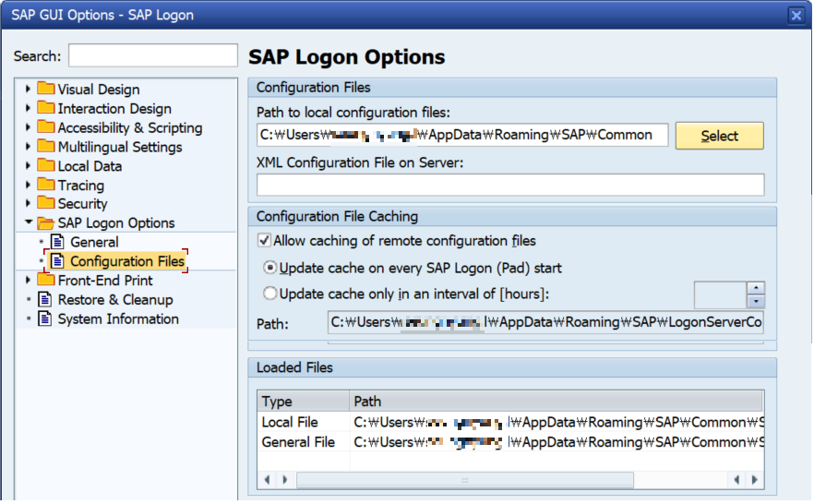The image size is (814, 504).
Task: Close the SAP GUI Options window
Action: point(796,15)
